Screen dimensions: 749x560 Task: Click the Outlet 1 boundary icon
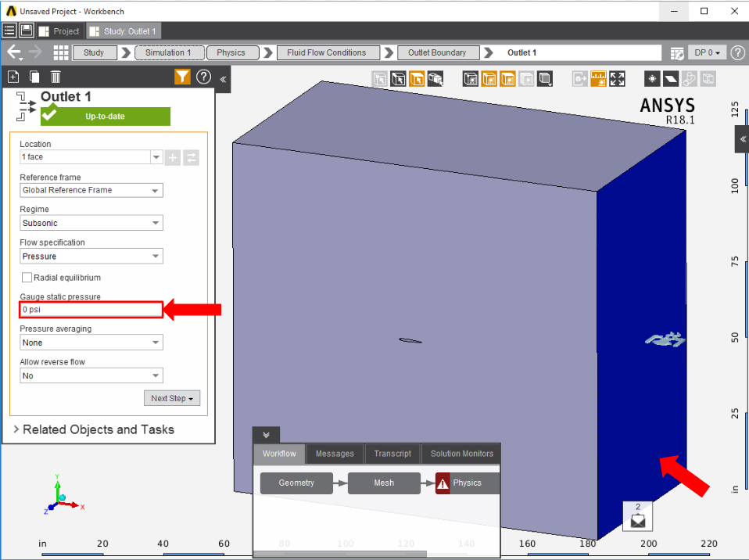[27, 106]
